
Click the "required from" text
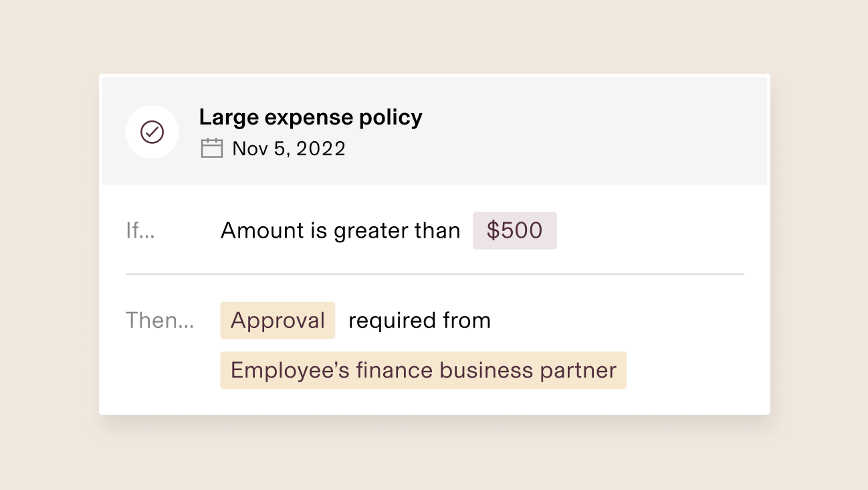point(419,321)
